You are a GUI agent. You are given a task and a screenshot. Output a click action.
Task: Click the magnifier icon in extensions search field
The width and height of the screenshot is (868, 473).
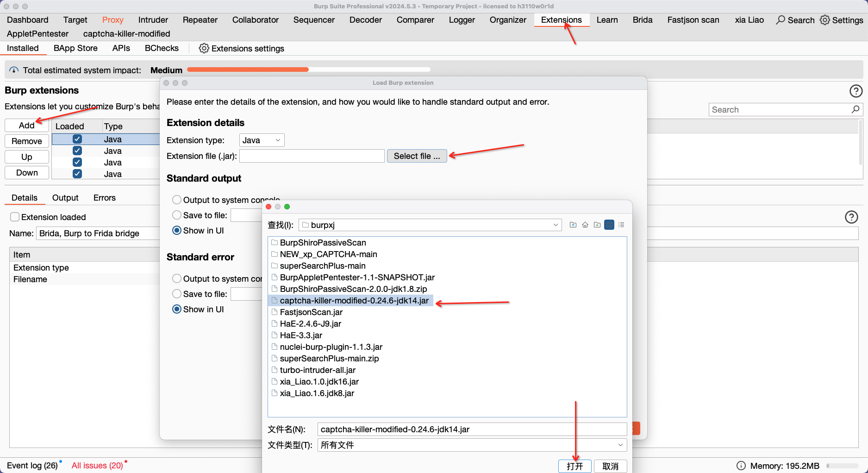click(855, 109)
